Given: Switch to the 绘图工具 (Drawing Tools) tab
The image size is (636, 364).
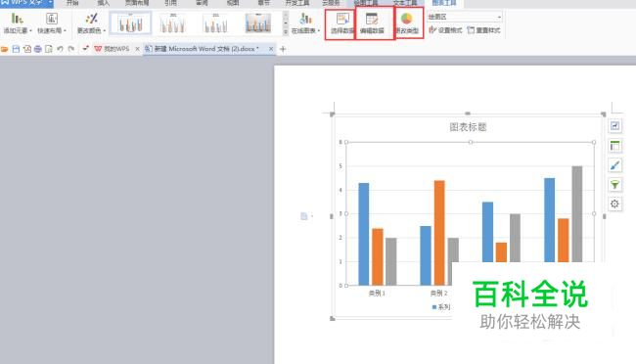Looking at the screenshot, I should pyautogui.click(x=366, y=3).
